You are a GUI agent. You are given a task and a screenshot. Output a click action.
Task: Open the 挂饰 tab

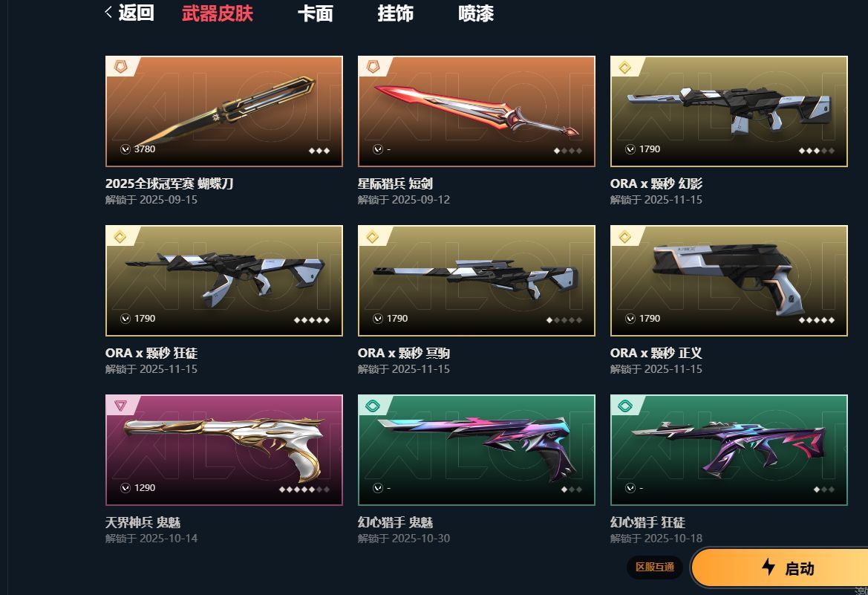click(x=395, y=13)
